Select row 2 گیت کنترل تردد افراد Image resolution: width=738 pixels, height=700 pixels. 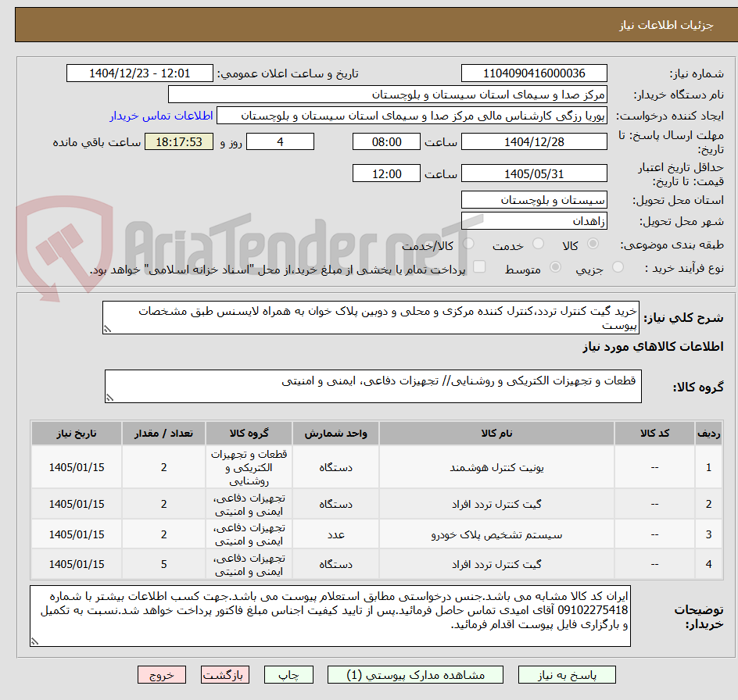click(377, 505)
